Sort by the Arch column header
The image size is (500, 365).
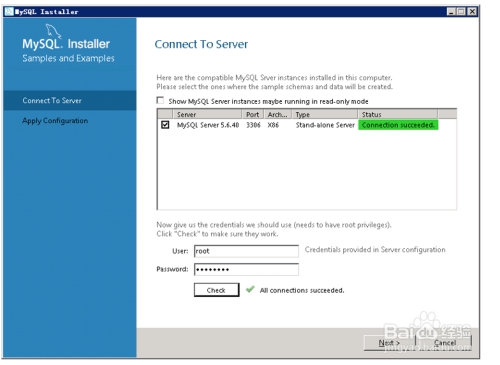[278, 114]
